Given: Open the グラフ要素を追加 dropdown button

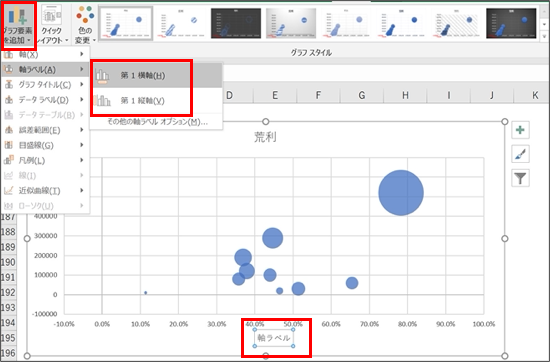Looking at the screenshot, I should tap(18, 25).
